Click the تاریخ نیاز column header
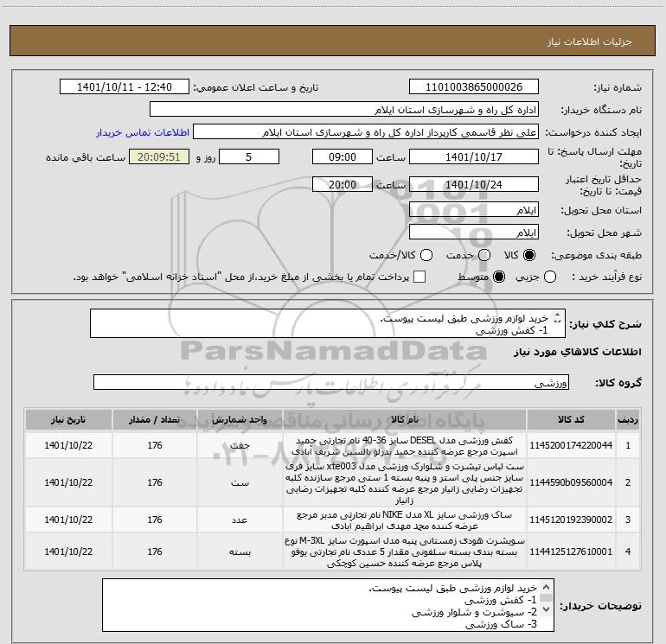The height and width of the screenshot is (644, 666). click(68, 420)
